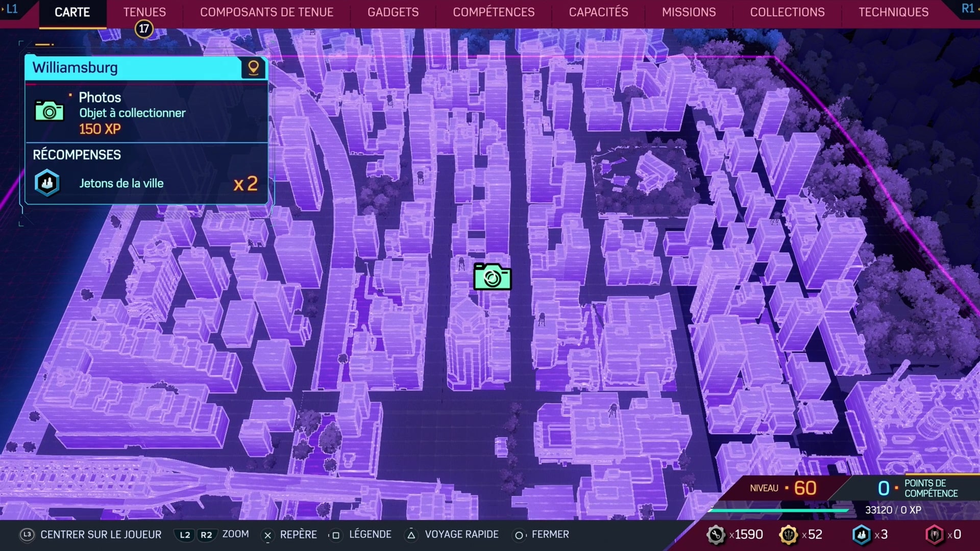Click the Jetons de la ville reward icon

click(x=46, y=183)
